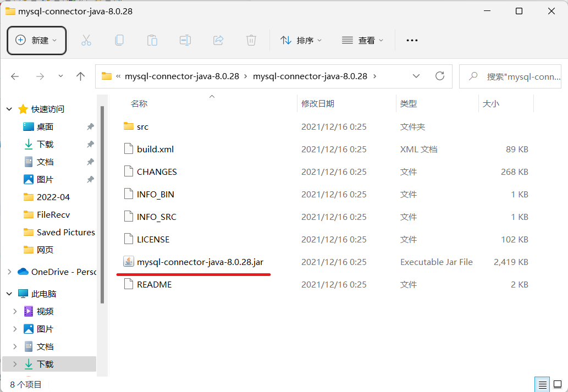This screenshot has width=568, height=392.
Task: Click the Paste clipboard icon
Action: click(152, 40)
